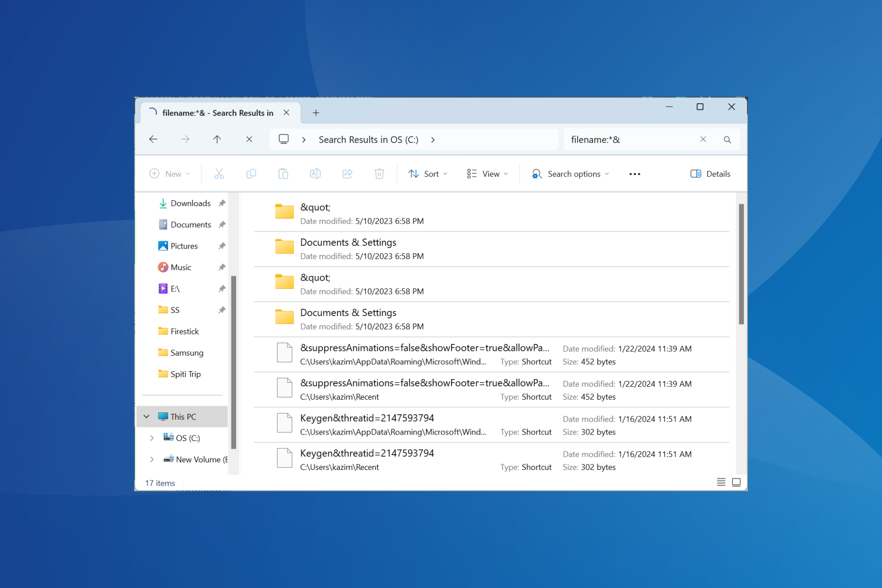Clear the search box with the X
This screenshot has height=588, width=882.
[703, 139]
